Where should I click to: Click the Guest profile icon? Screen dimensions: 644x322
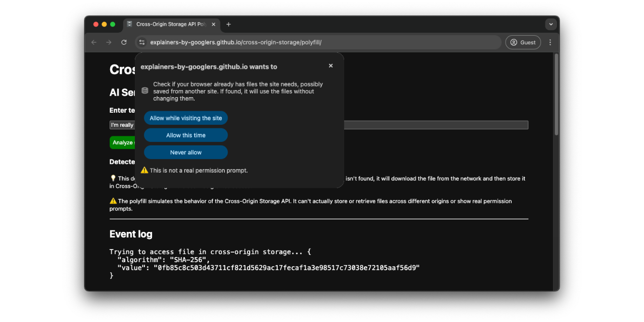523,42
